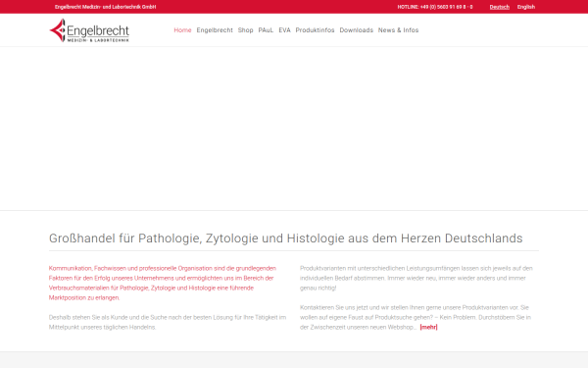Switch language to English
588x368 pixels.
click(x=526, y=7)
